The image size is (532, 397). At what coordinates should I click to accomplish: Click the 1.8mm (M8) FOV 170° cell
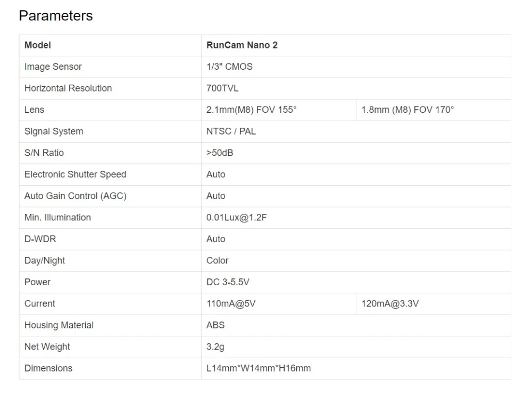pos(433,110)
